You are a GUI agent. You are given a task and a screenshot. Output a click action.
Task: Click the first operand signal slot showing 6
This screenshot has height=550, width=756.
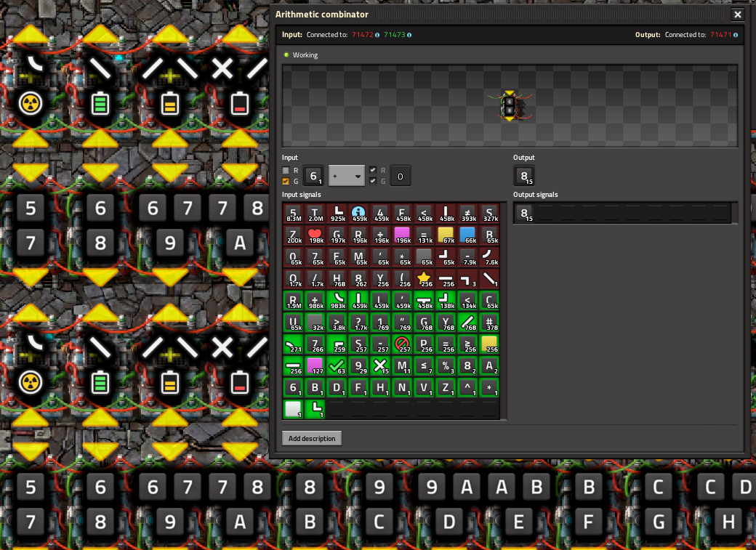tap(314, 176)
